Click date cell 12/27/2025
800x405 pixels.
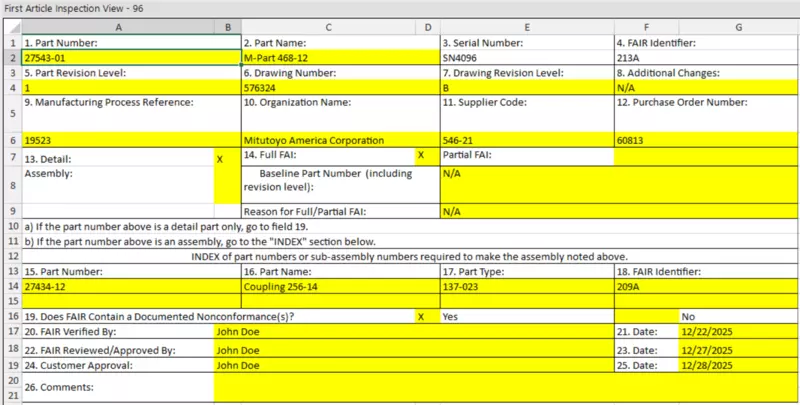(739, 350)
